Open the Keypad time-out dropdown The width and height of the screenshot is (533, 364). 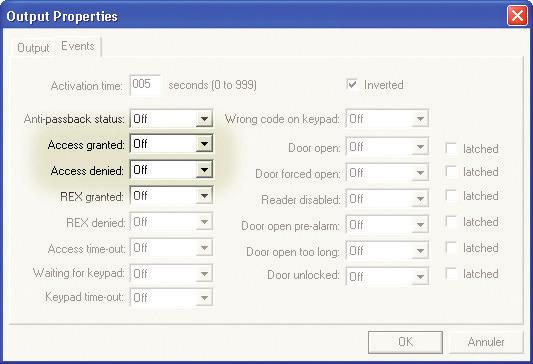[x=171, y=297]
